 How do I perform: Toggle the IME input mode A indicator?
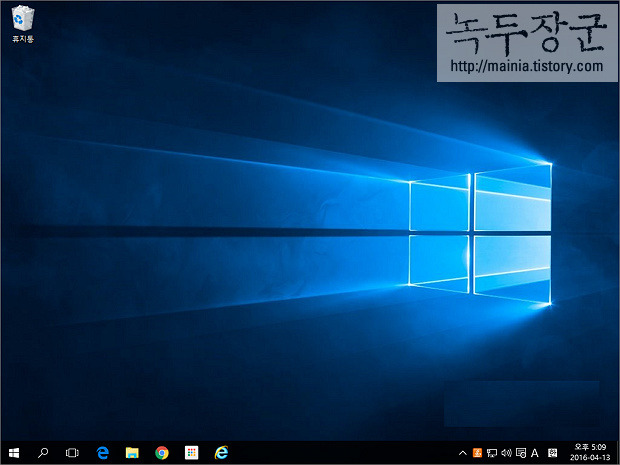pos(535,453)
